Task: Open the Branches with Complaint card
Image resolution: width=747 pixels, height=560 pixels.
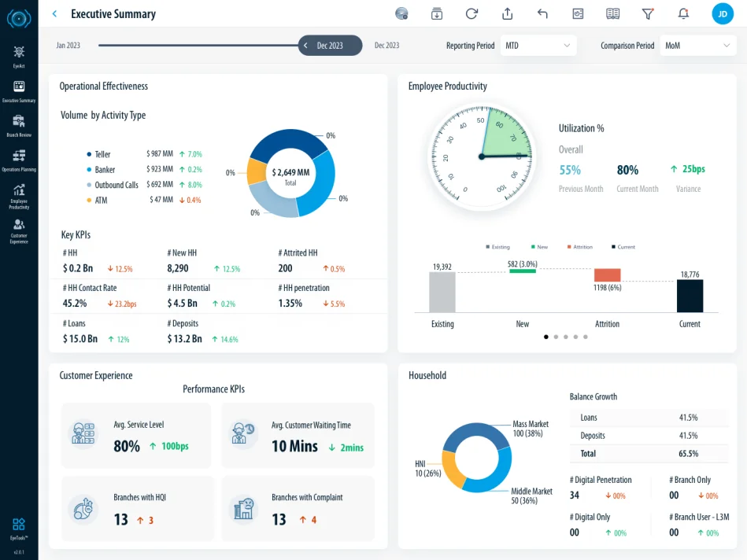Action: (298, 509)
